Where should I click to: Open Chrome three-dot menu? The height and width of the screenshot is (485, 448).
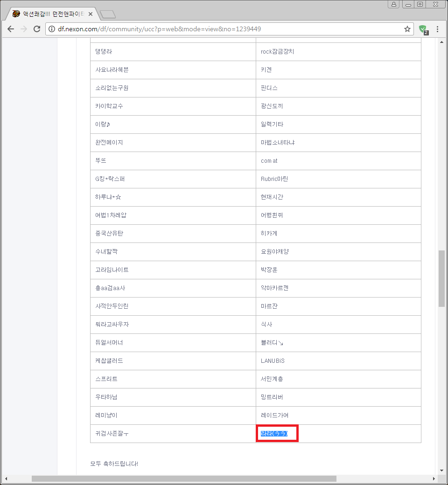click(x=438, y=29)
